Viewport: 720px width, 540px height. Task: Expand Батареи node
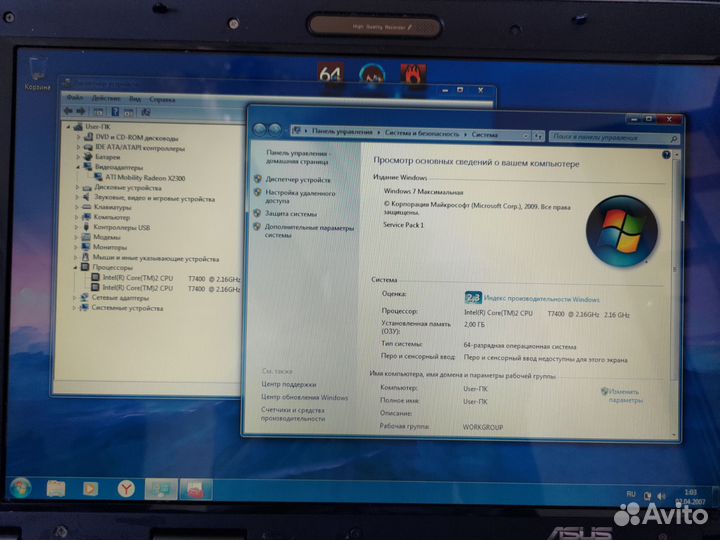78,157
